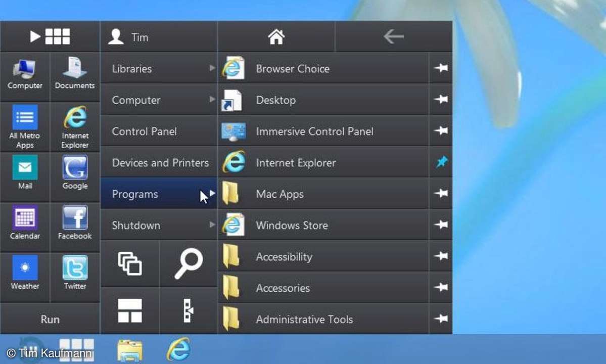
Task: Open the Administrative Tools folder
Action: pos(323,319)
